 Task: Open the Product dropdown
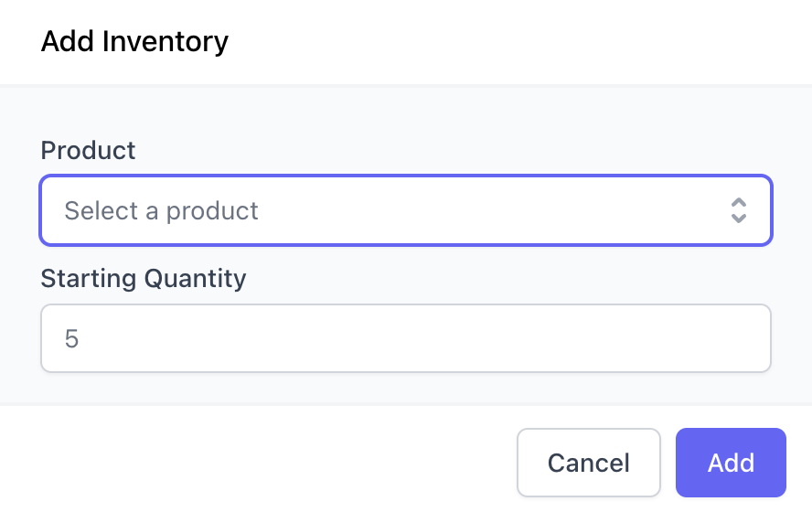[405, 210]
